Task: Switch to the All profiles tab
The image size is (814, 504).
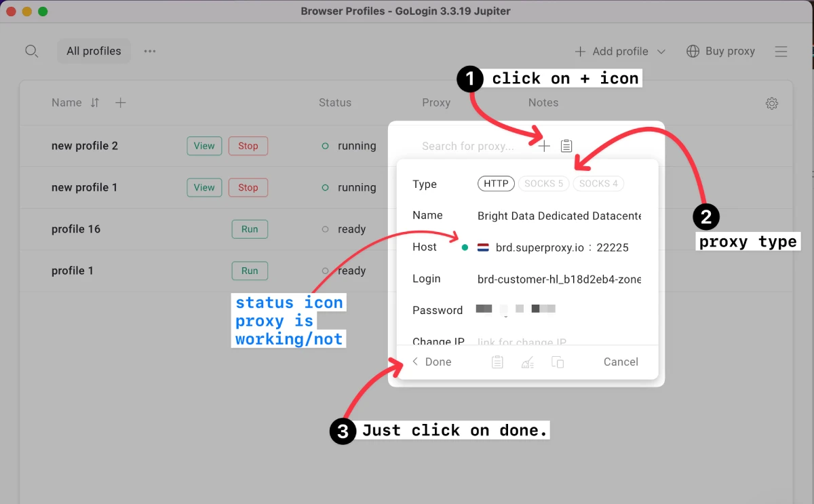Action: (x=94, y=51)
